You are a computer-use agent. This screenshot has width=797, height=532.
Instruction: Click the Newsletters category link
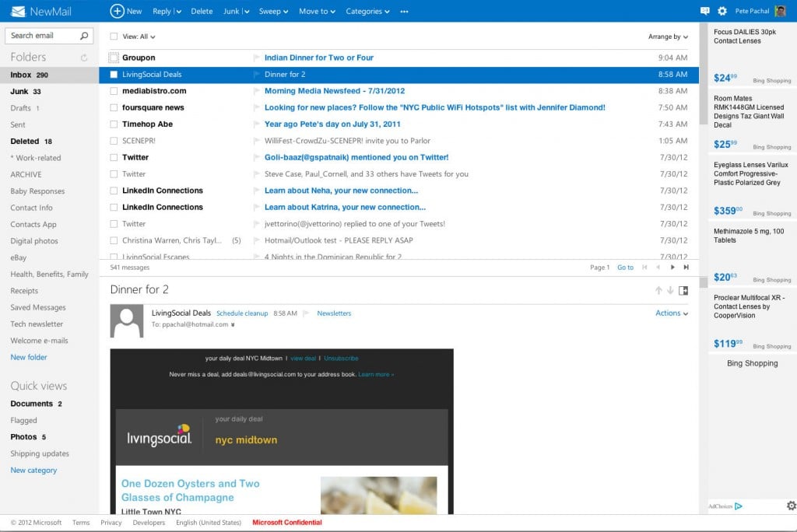pyautogui.click(x=334, y=313)
